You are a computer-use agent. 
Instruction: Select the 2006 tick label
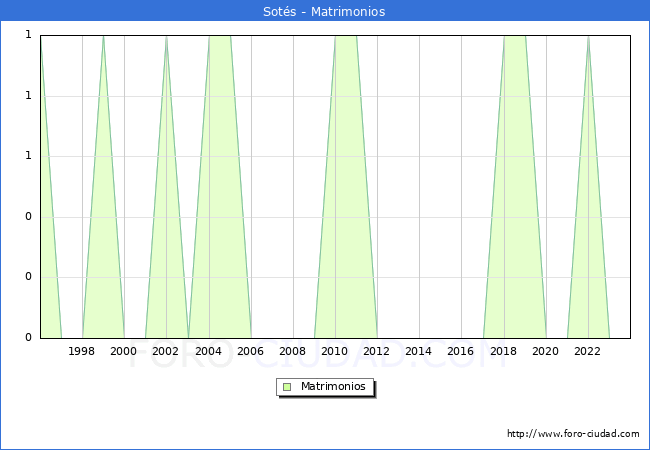(x=250, y=351)
